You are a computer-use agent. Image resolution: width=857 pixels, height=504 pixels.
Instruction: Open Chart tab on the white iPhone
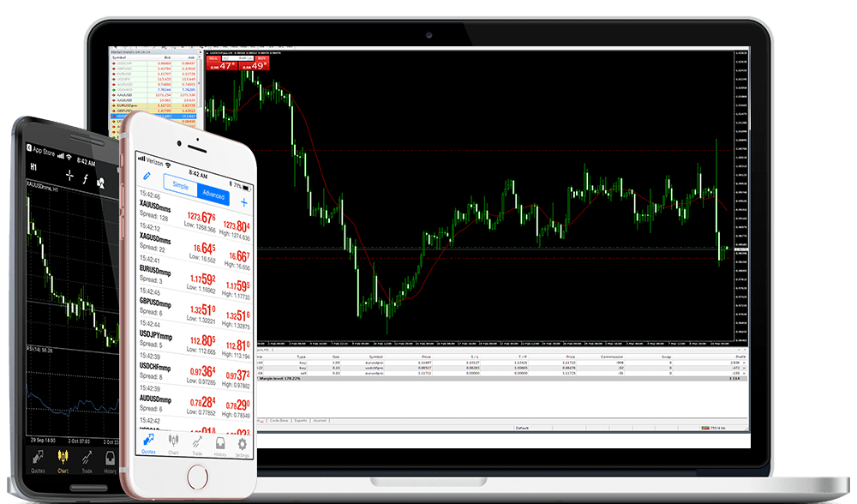173,444
